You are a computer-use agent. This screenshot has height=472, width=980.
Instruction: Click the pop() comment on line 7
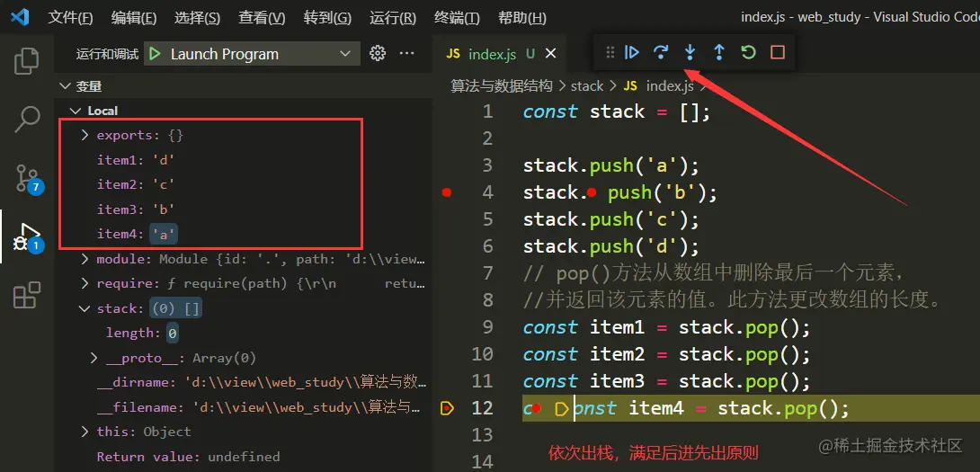point(714,273)
